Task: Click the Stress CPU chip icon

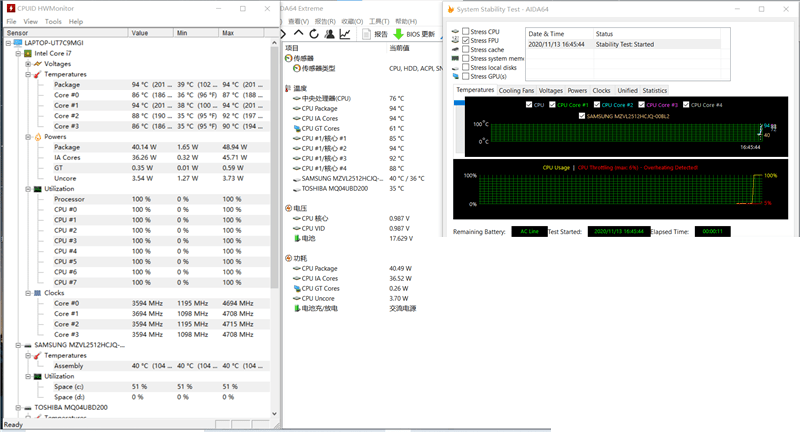Action: 455,31
